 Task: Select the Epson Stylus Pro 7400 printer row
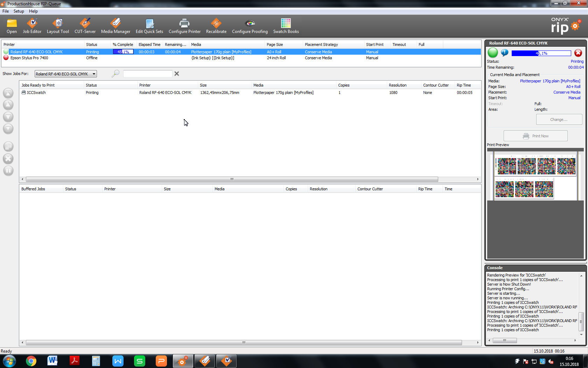click(x=241, y=58)
